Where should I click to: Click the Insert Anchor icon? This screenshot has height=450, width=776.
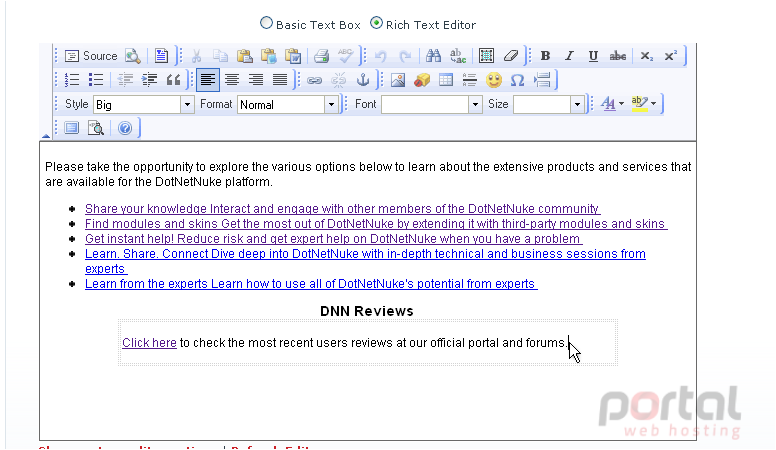[x=363, y=80]
